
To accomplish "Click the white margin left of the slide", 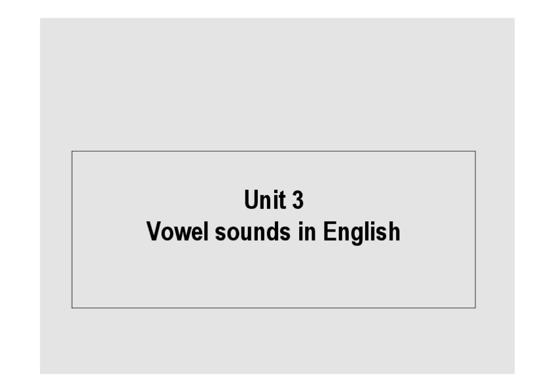I will tap(20, 196).
